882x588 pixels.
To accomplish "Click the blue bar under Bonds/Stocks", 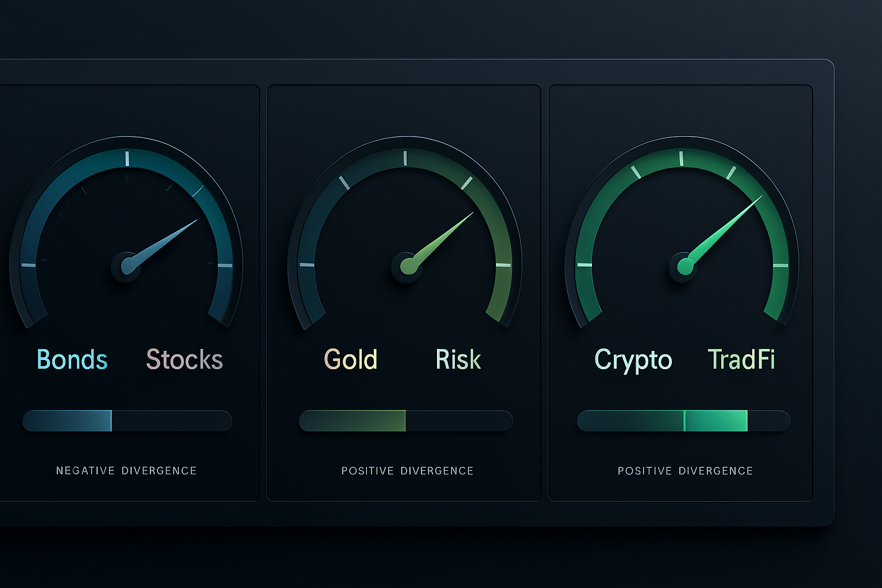I will [68, 421].
